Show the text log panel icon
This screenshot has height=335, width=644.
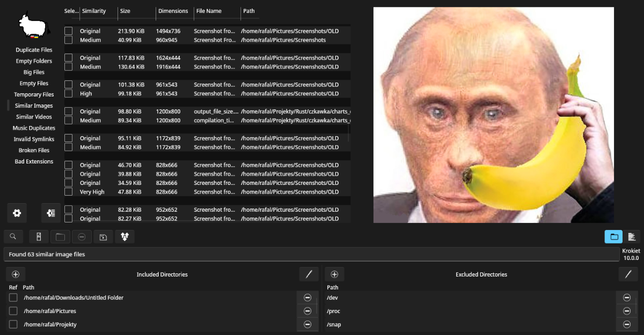click(632, 236)
